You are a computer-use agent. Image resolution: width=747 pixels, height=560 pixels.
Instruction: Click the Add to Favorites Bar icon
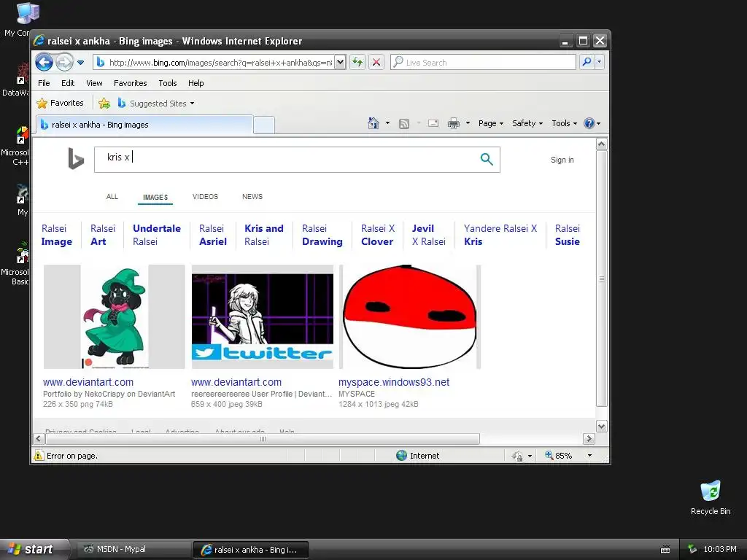click(104, 103)
